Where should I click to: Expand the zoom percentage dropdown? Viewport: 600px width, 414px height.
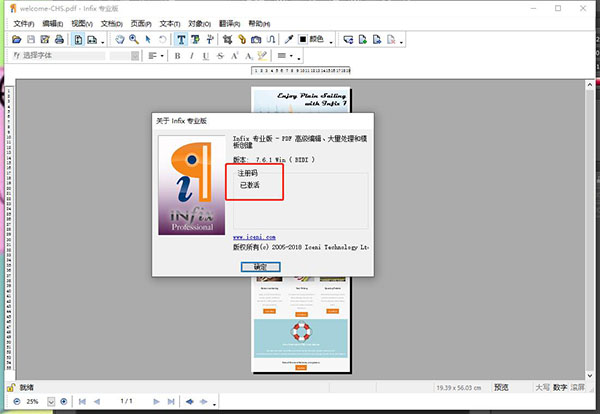click(x=48, y=401)
